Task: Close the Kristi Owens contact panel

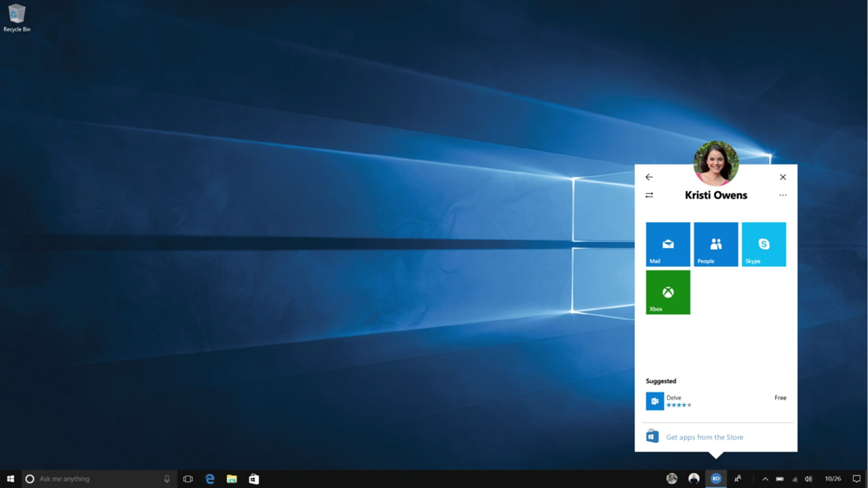Action: pyautogui.click(x=783, y=177)
